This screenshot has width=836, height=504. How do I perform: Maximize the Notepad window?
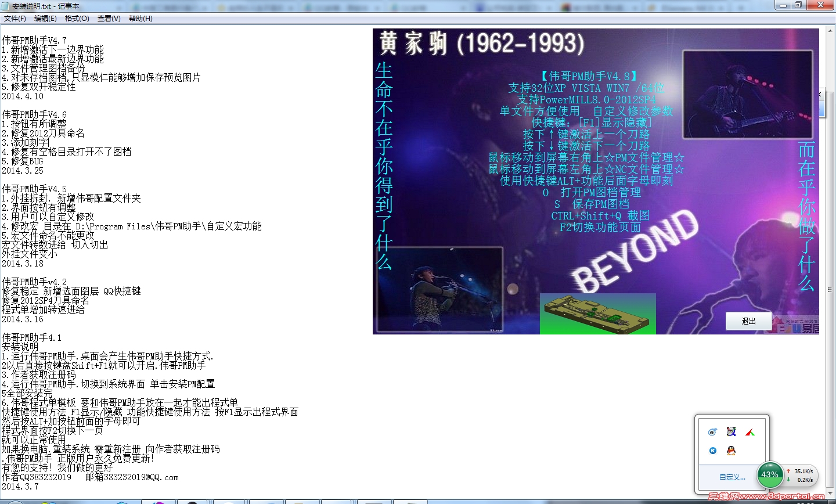coord(799,5)
